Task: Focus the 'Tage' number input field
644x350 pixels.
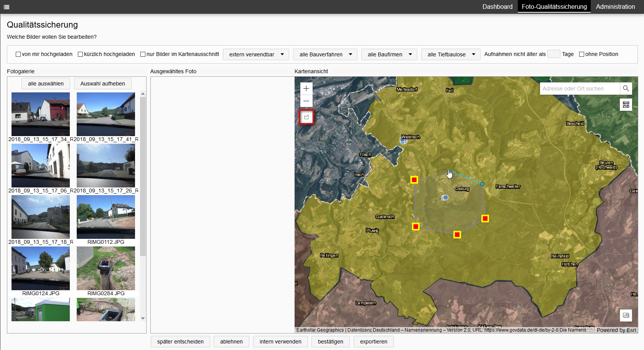Action: coord(553,54)
